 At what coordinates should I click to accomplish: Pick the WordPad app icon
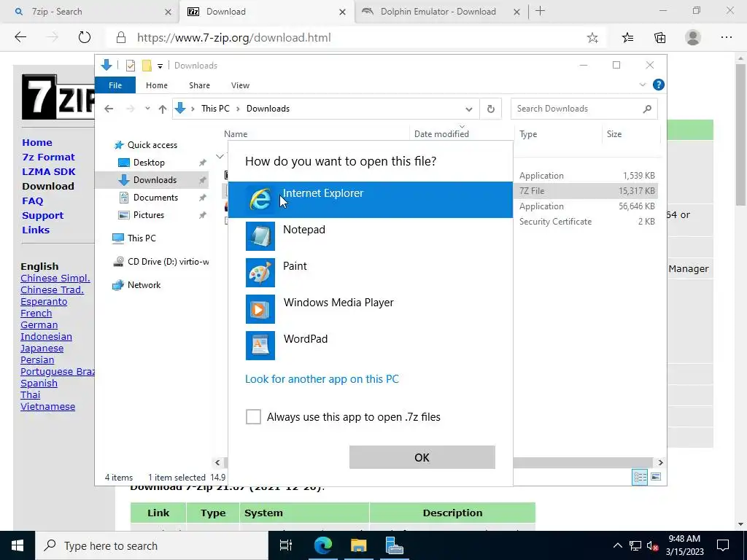[260, 345]
